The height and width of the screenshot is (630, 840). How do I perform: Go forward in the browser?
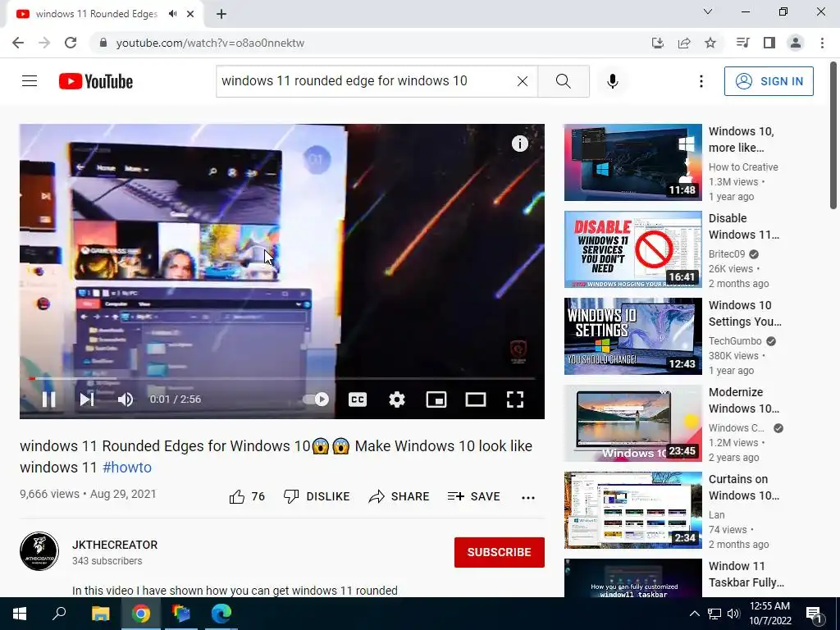click(44, 43)
